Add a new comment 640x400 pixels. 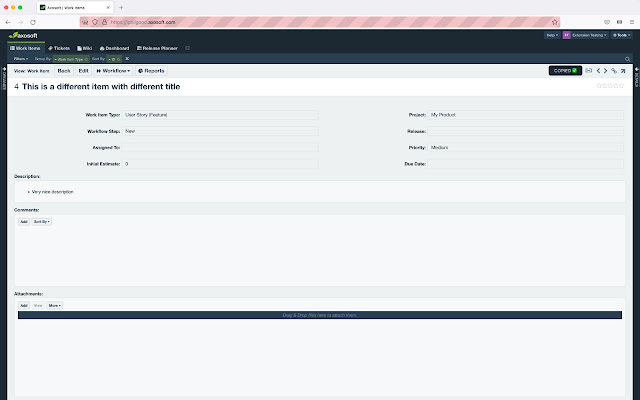[x=24, y=222]
